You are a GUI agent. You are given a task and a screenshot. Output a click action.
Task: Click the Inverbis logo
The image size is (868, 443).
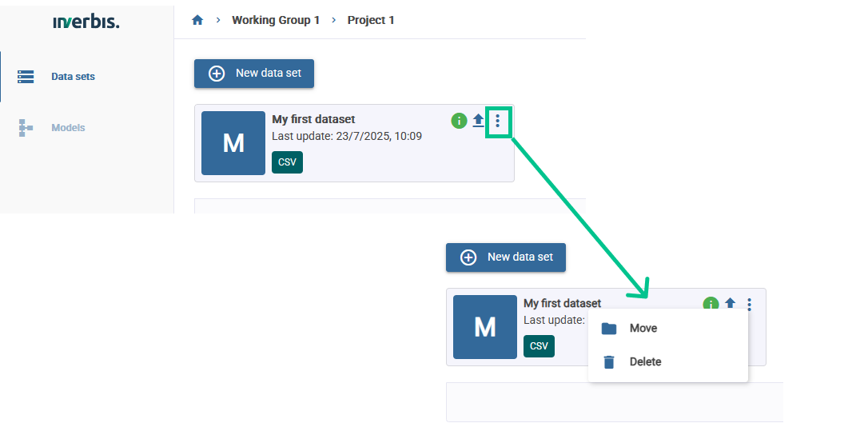click(x=86, y=22)
